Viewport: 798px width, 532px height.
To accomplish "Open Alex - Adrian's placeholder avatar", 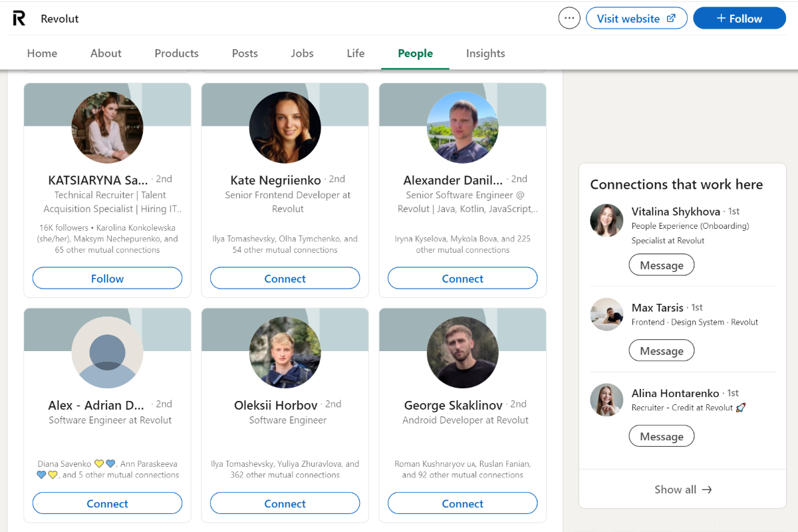I will pos(107,352).
